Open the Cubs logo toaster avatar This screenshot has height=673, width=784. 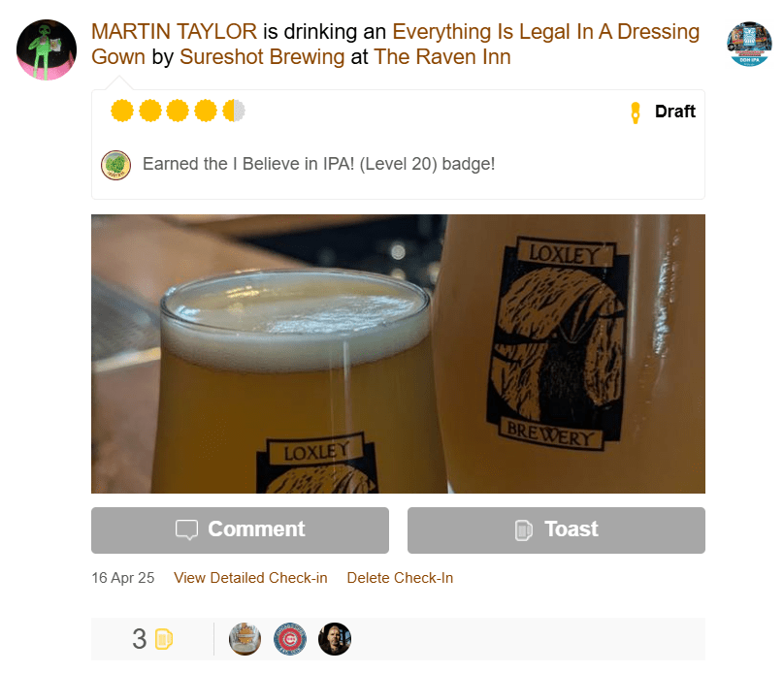coord(290,638)
